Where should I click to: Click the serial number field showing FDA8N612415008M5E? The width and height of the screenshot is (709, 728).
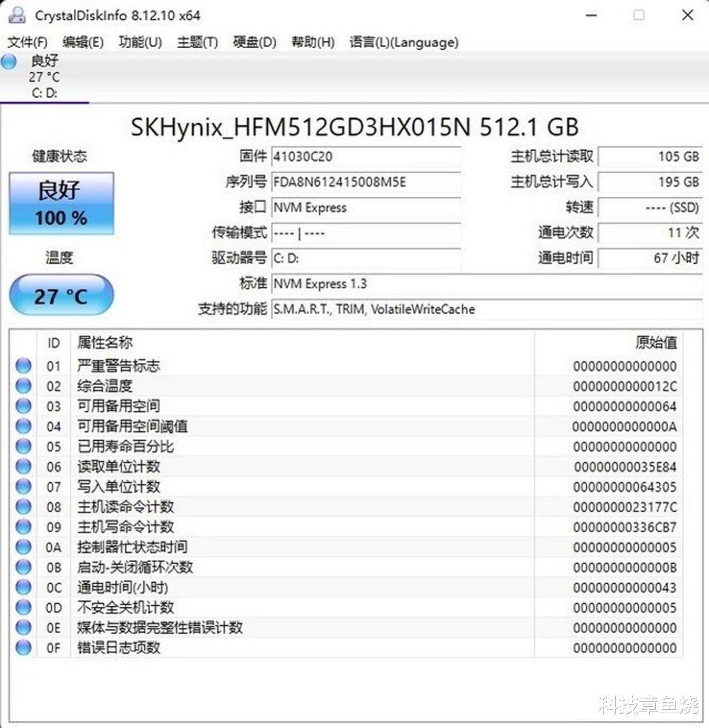(366, 182)
